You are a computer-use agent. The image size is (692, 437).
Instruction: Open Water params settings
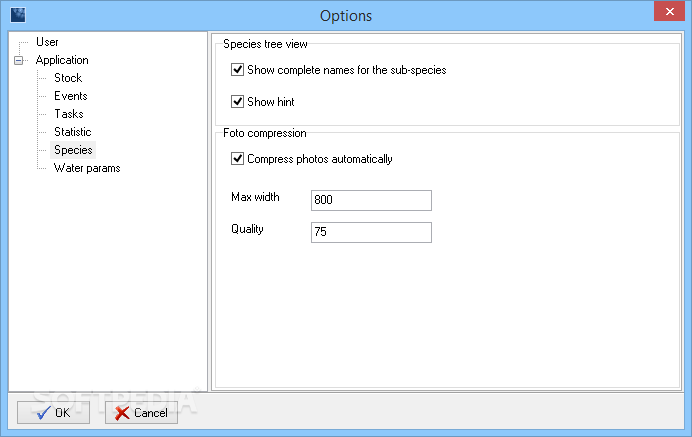click(x=87, y=168)
